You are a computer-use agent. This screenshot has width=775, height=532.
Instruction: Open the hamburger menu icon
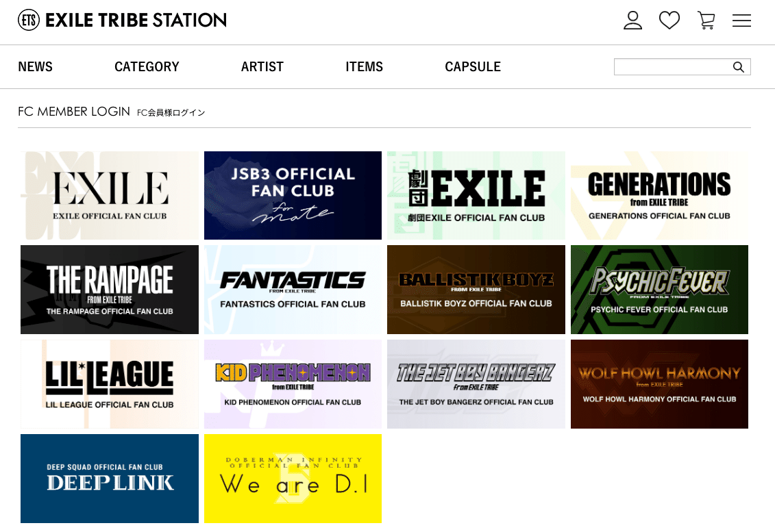tap(741, 21)
